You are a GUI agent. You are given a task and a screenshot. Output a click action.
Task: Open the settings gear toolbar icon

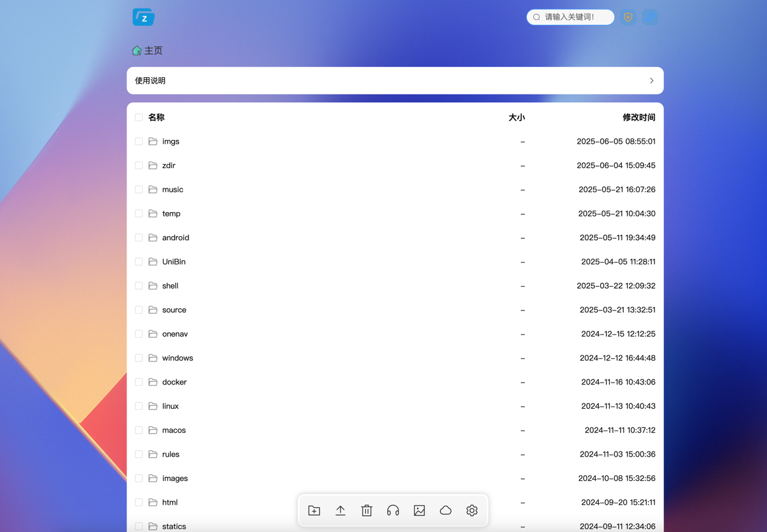pos(472,510)
